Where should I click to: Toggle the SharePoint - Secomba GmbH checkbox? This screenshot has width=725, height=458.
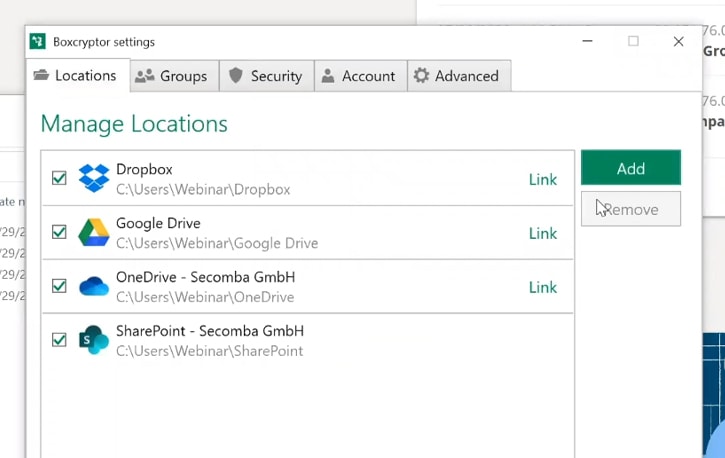click(x=59, y=340)
